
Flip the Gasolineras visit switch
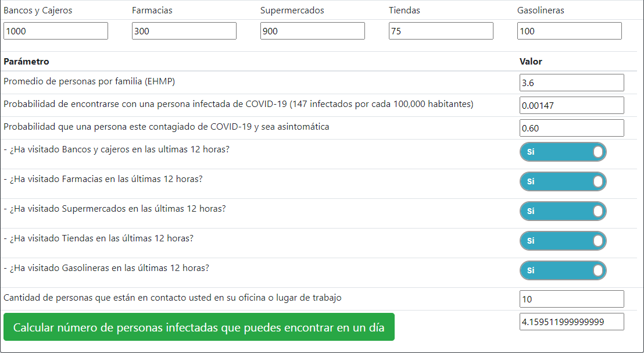(x=563, y=270)
